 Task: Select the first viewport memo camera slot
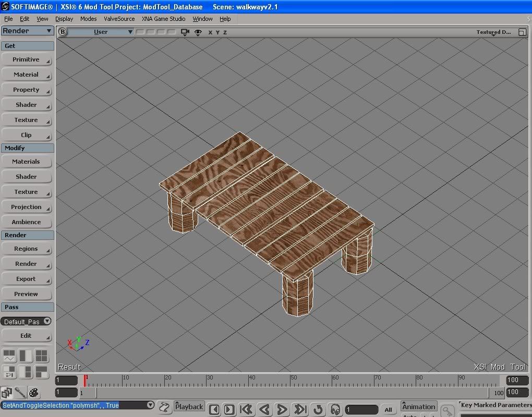[x=140, y=32]
